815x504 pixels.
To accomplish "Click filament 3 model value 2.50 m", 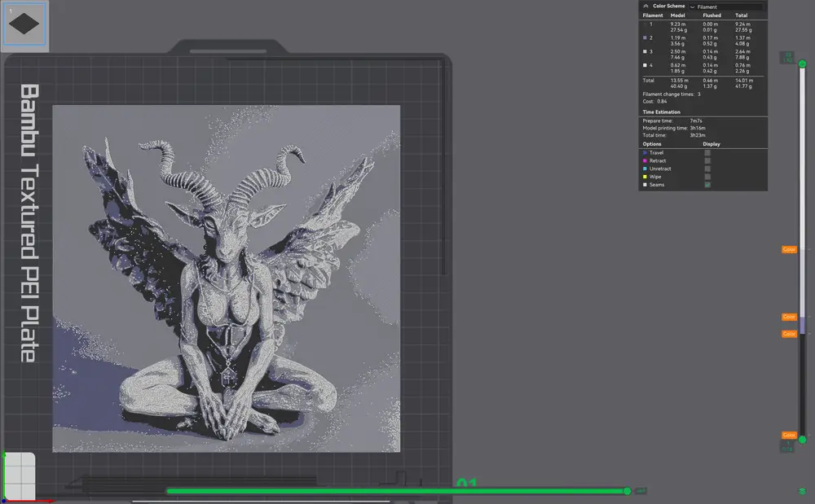I will pyautogui.click(x=678, y=51).
